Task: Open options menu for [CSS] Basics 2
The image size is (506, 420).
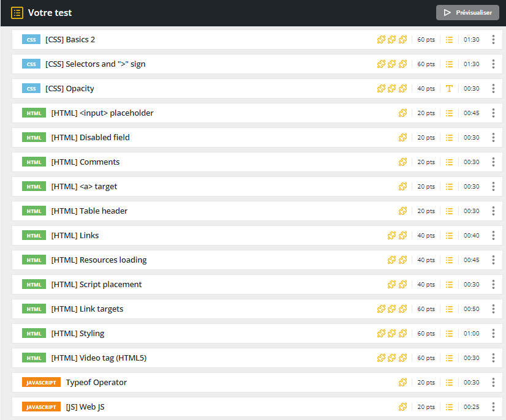Action: [493, 40]
